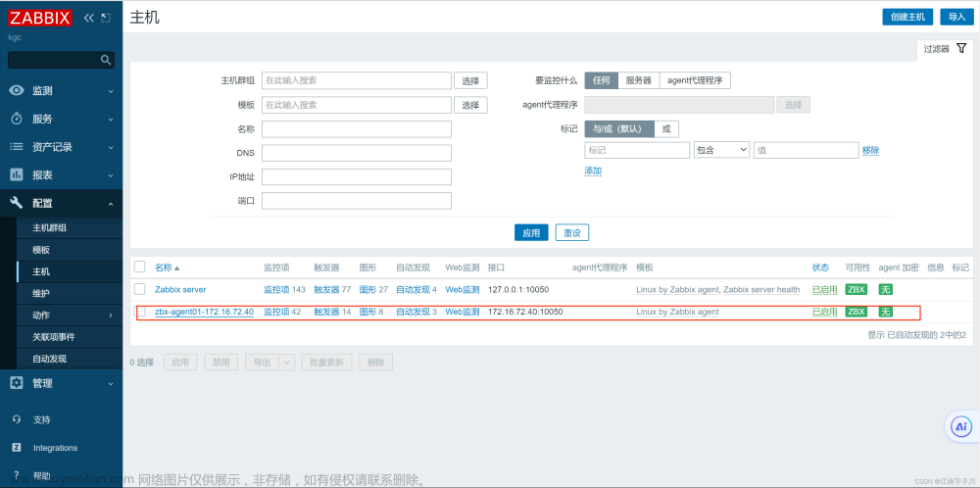Click the 名称 filter input field
Screen dimensions: 980x488
tap(357, 129)
